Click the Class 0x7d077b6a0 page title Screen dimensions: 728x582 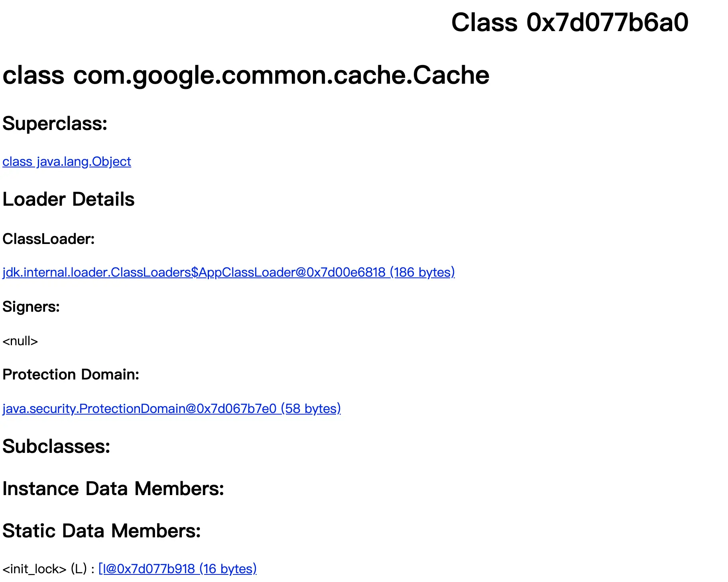[570, 22]
